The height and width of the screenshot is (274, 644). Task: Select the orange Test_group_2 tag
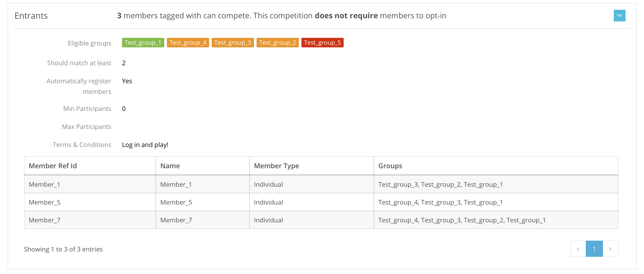(277, 42)
